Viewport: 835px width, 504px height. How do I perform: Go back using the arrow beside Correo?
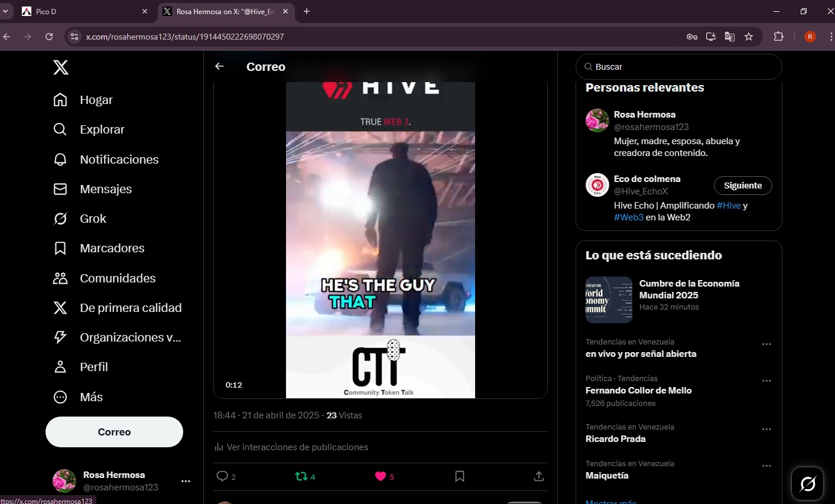[219, 67]
